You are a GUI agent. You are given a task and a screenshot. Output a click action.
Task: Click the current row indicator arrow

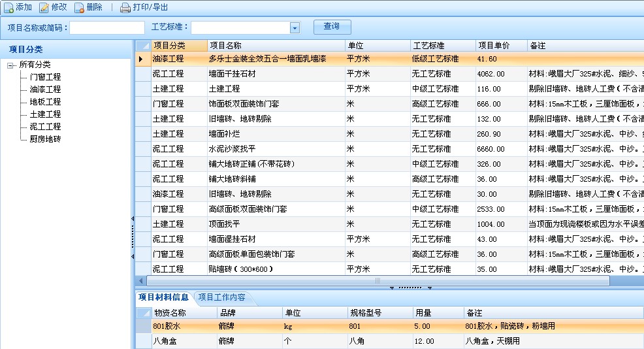tap(140, 59)
